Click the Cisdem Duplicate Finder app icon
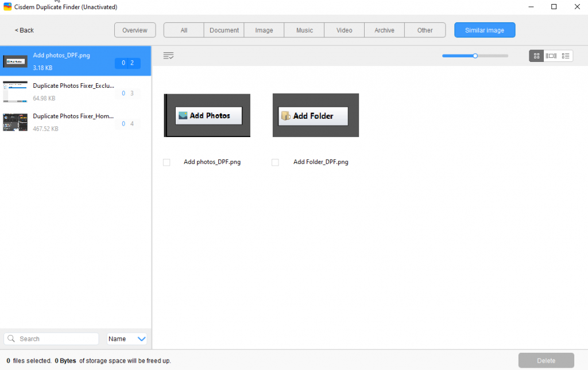Image resolution: width=588 pixels, height=370 pixels. (x=7, y=7)
